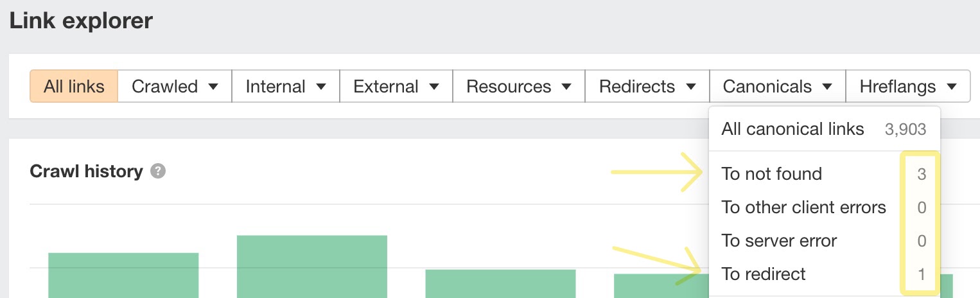Click the Link explorer heading

pos(81,21)
